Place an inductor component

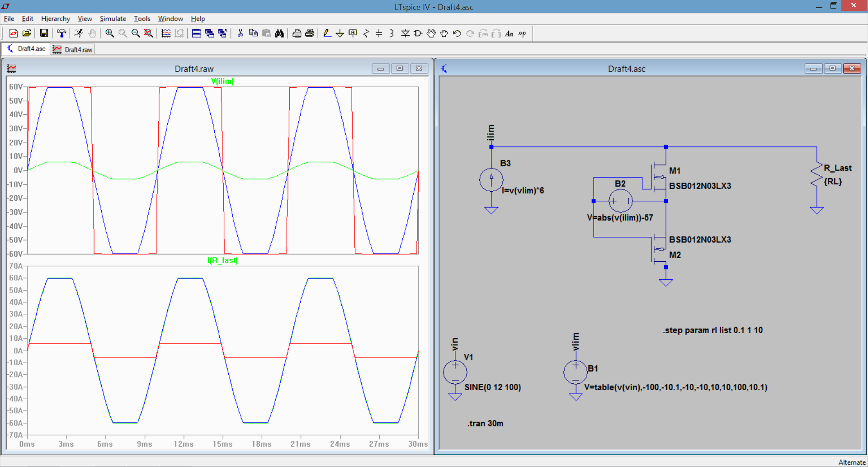[x=392, y=33]
